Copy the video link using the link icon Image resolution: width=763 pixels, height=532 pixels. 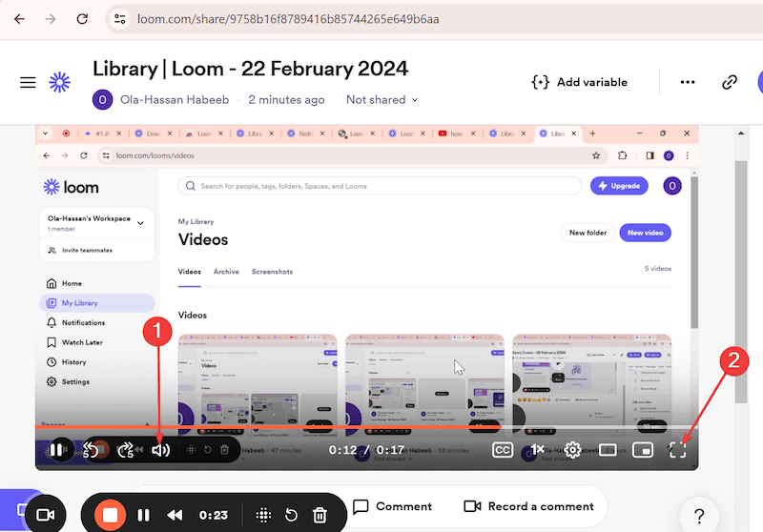pyautogui.click(x=730, y=82)
